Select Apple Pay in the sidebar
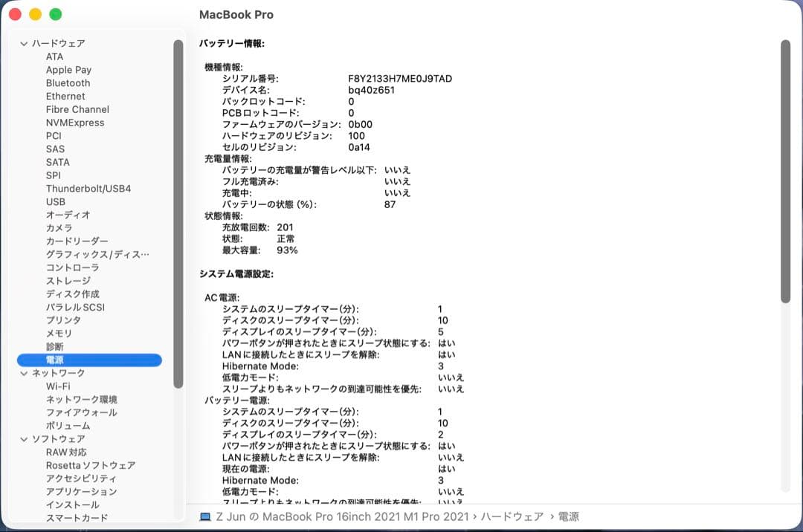The image size is (803, 532). pos(68,70)
